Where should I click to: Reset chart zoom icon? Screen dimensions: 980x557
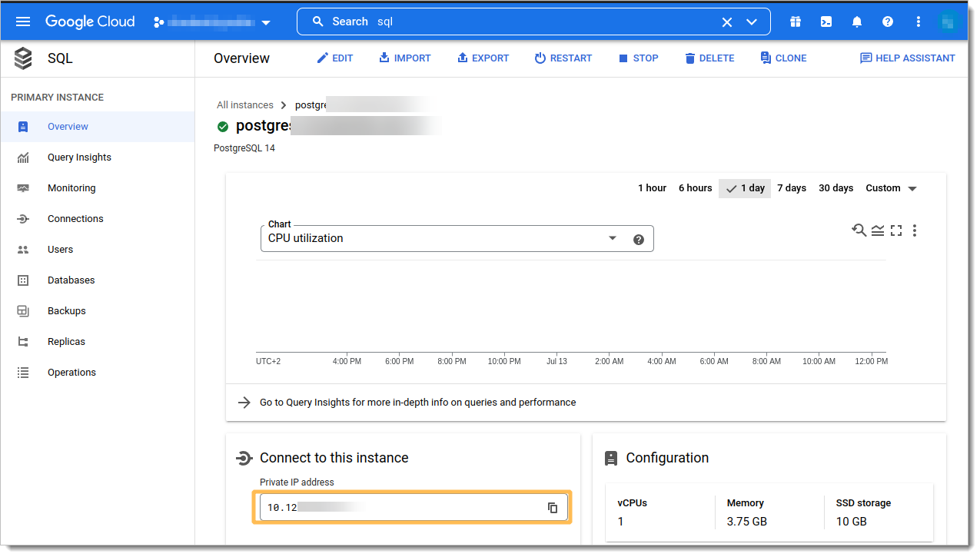pyautogui.click(x=859, y=230)
